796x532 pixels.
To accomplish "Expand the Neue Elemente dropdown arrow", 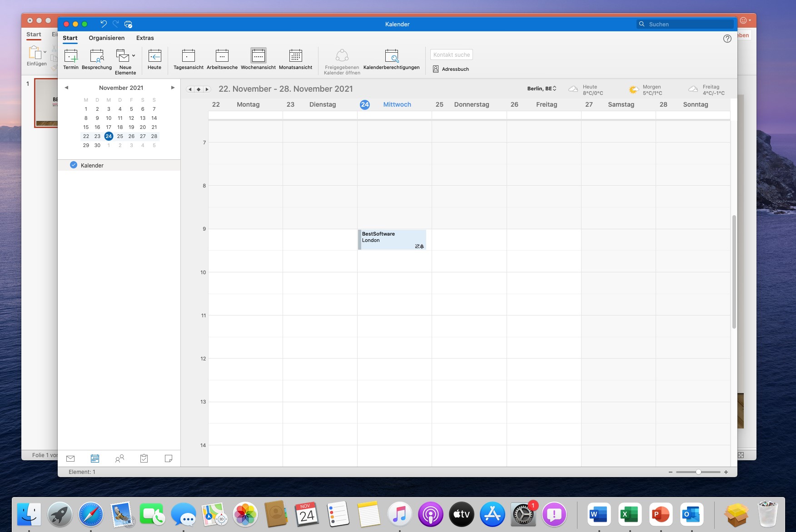I will [134, 55].
